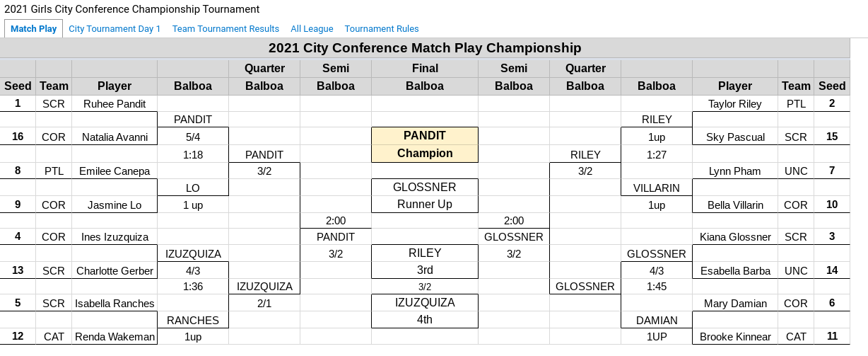
Task: Select the All League tab
Action: coord(312,29)
